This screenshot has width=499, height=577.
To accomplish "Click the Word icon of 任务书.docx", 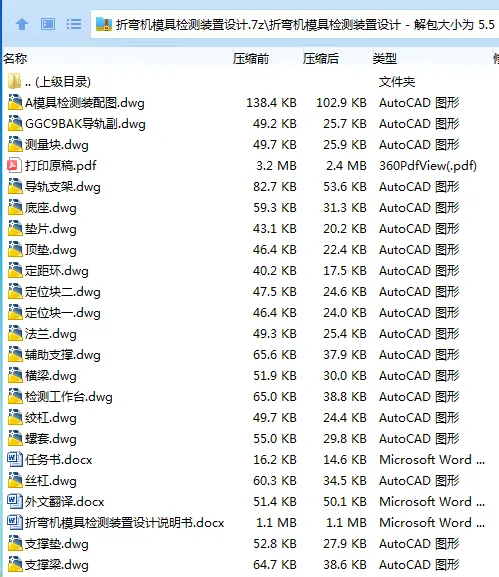I will (15, 459).
